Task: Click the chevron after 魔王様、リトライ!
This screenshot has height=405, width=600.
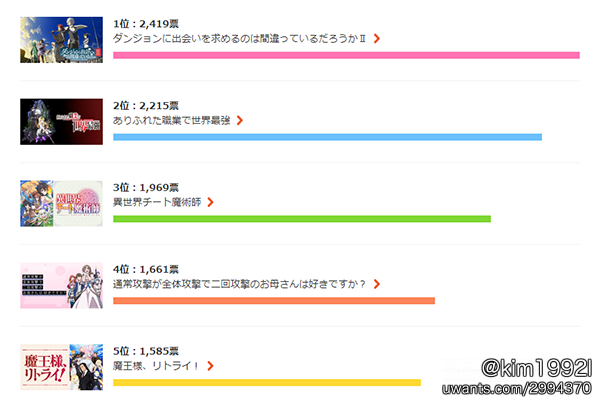Action: click(210, 366)
